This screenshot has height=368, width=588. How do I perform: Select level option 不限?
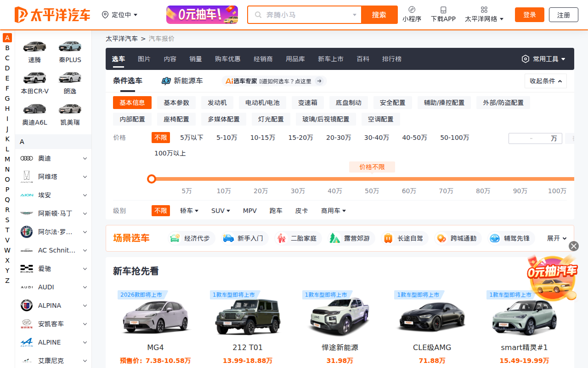[161, 211]
